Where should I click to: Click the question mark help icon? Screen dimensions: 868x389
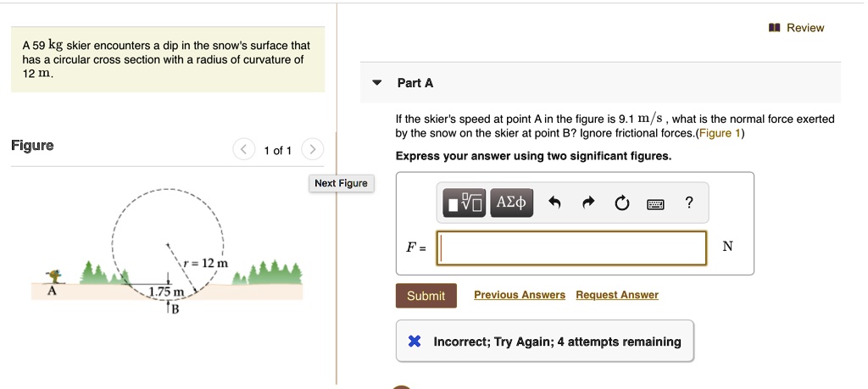pyautogui.click(x=689, y=202)
